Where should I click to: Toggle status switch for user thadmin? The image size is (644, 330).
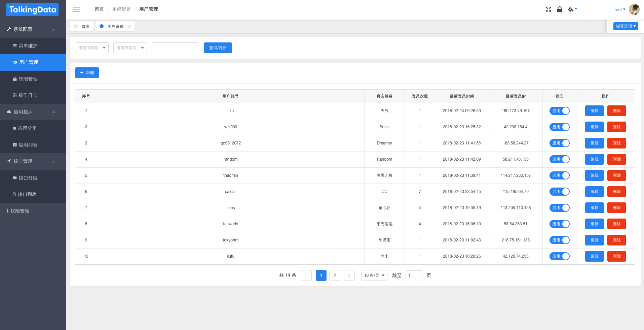pos(559,175)
